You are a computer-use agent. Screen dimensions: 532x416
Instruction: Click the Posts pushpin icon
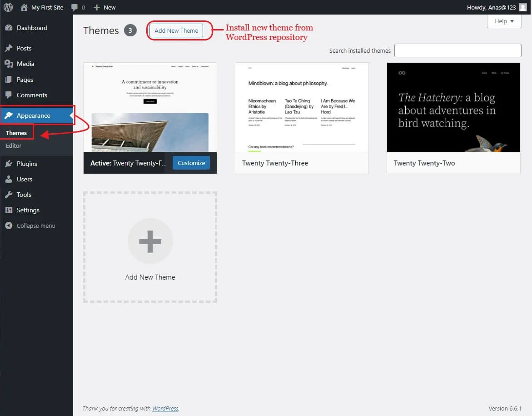pyautogui.click(x=9, y=48)
